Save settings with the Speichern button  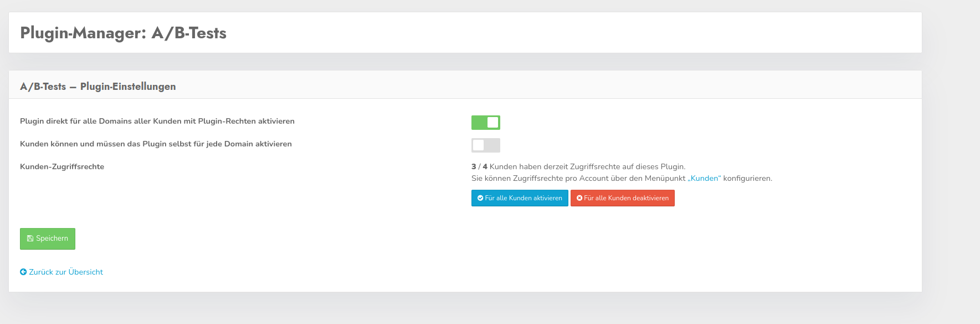point(48,239)
